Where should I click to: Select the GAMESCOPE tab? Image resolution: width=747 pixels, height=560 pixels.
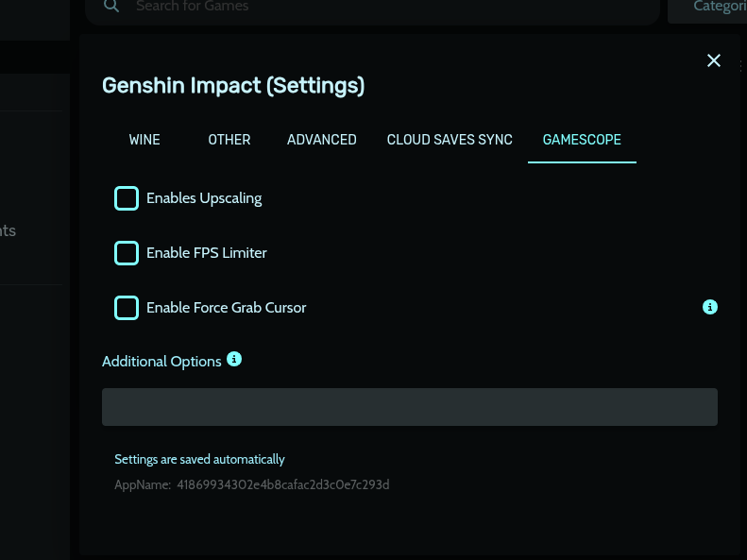coord(582,140)
